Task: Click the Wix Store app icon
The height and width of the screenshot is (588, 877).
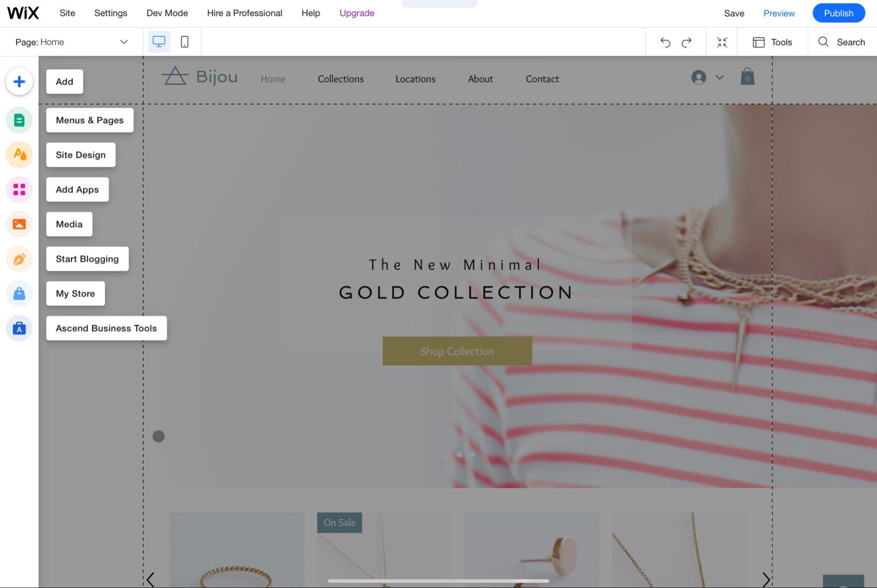Action: (19, 294)
